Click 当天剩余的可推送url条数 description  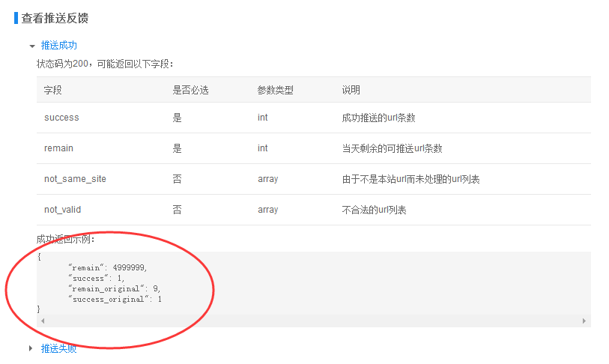coord(393,148)
